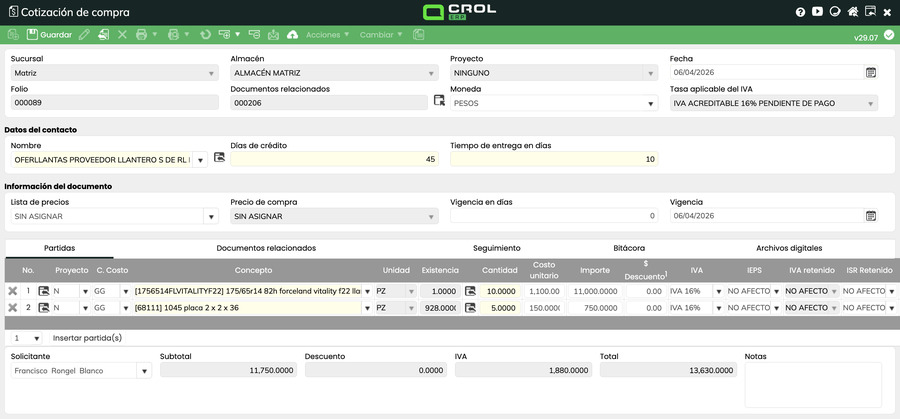Click the printer icon in toolbar
This screenshot has height=419, width=900.
click(x=141, y=34)
